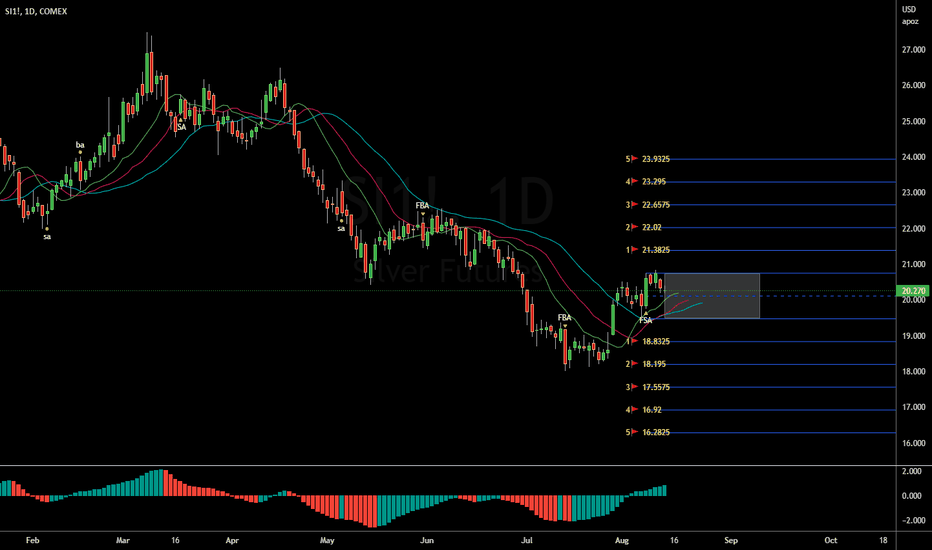Click the Jun date label on time axis
The image size is (932, 550).
427,540
